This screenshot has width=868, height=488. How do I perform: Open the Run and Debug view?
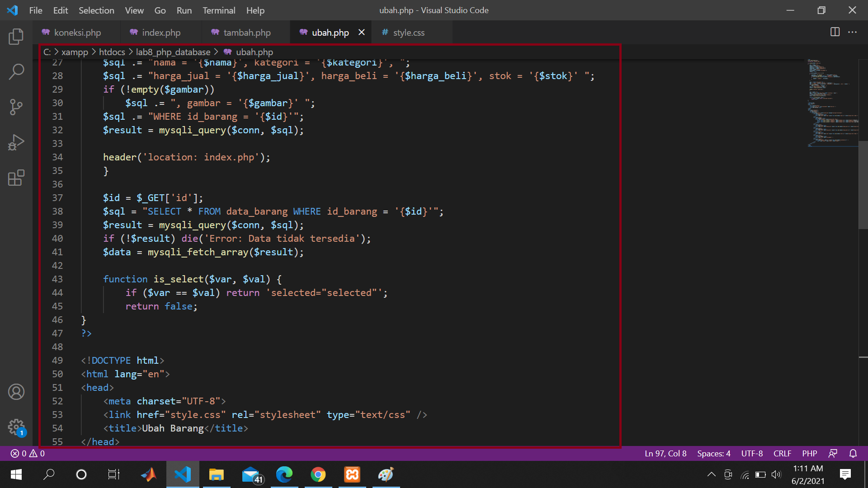pos(16,142)
